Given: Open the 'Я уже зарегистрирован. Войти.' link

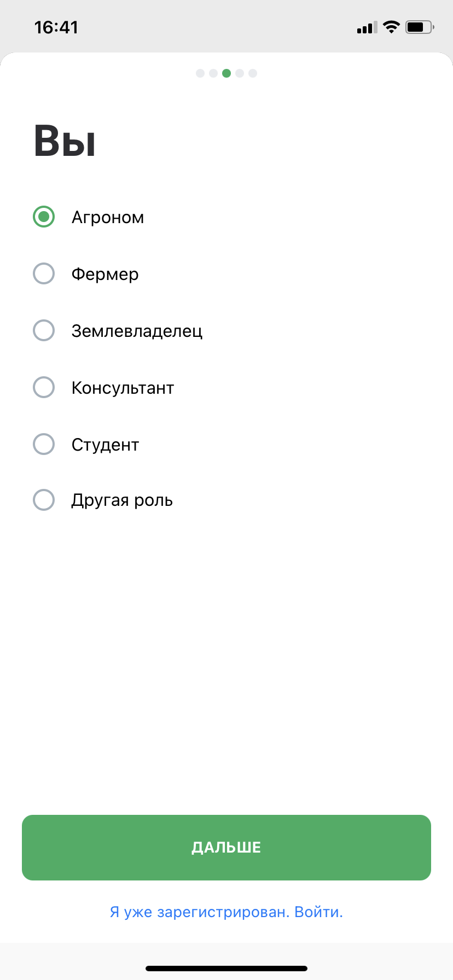Looking at the screenshot, I should click(226, 912).
